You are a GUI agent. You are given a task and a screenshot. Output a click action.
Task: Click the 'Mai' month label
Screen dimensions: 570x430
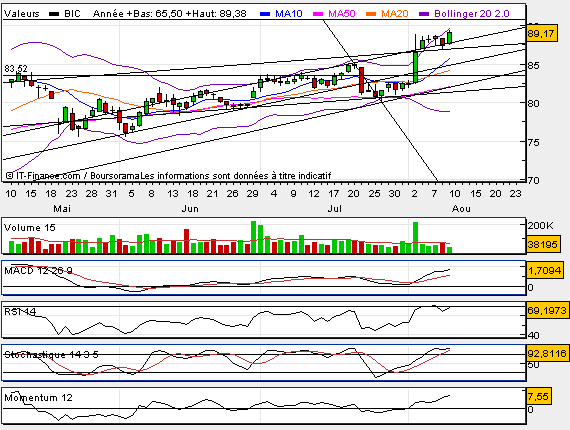[x=62, y=209]
